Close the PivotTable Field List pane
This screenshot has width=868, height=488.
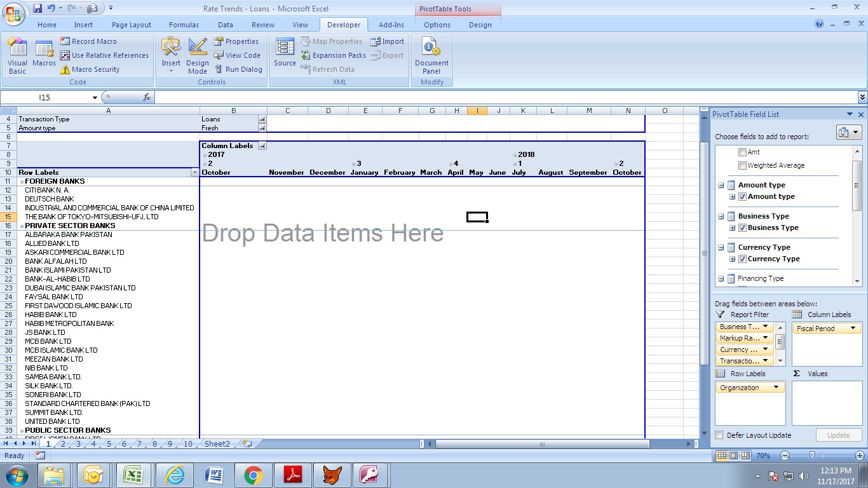[861, 114]
